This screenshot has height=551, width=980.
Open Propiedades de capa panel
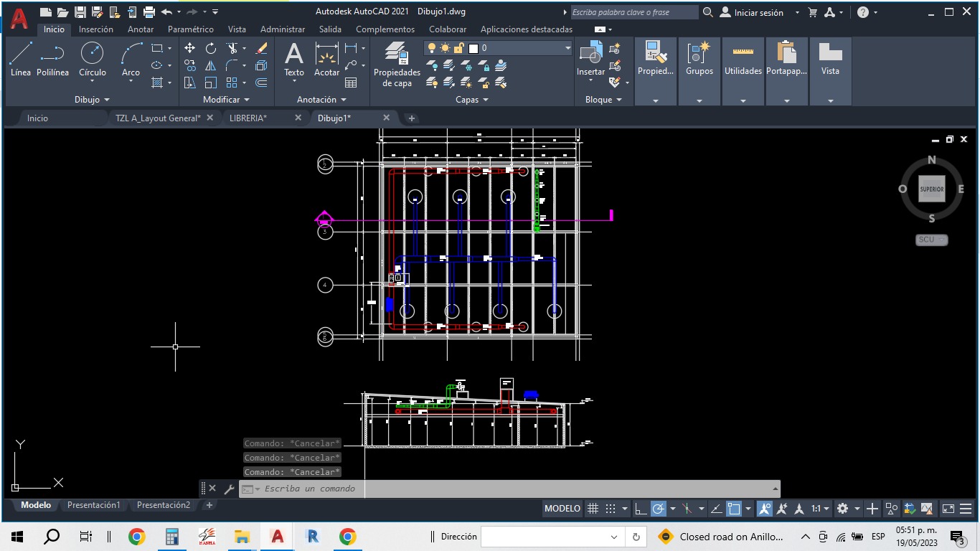click(x=397, y=63)
